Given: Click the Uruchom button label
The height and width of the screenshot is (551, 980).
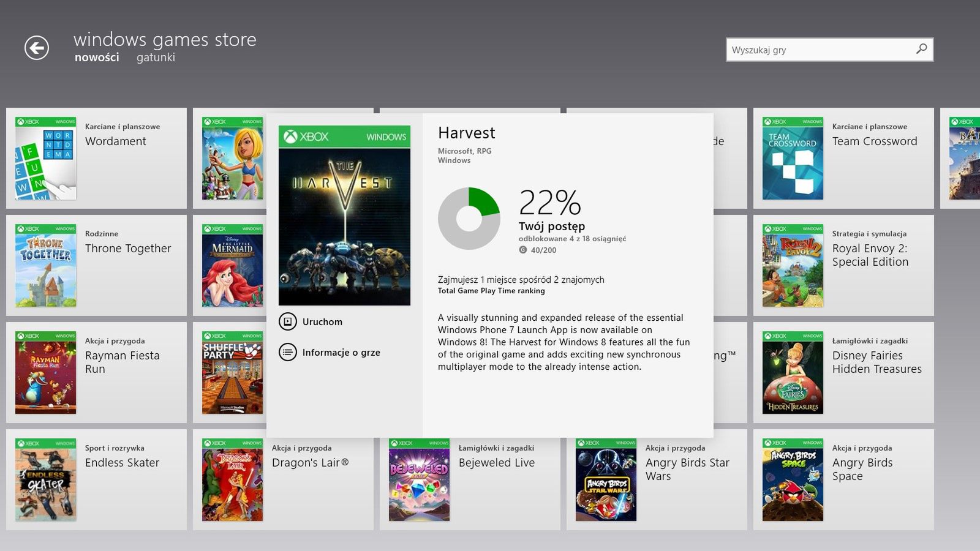Looking at the screenshot, I should pyautogui.click(x=322, y=322).
